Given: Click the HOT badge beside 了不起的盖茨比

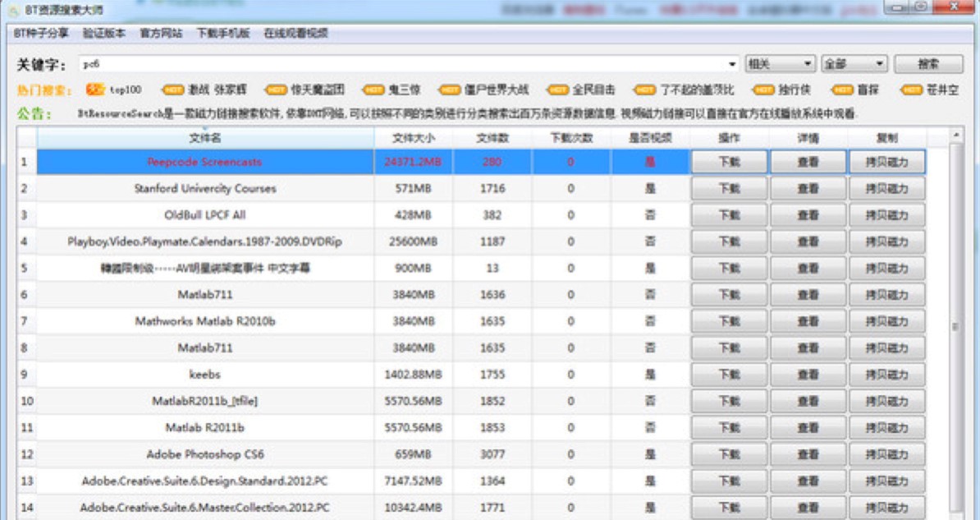Looking at the screenshot, I should (646, 90).
